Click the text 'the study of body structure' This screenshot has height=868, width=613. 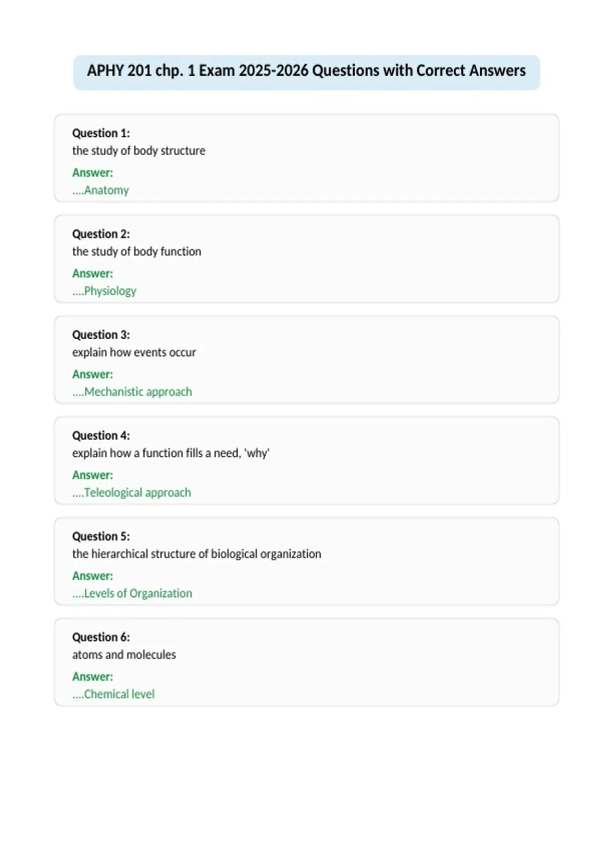[x=138, y=151]
